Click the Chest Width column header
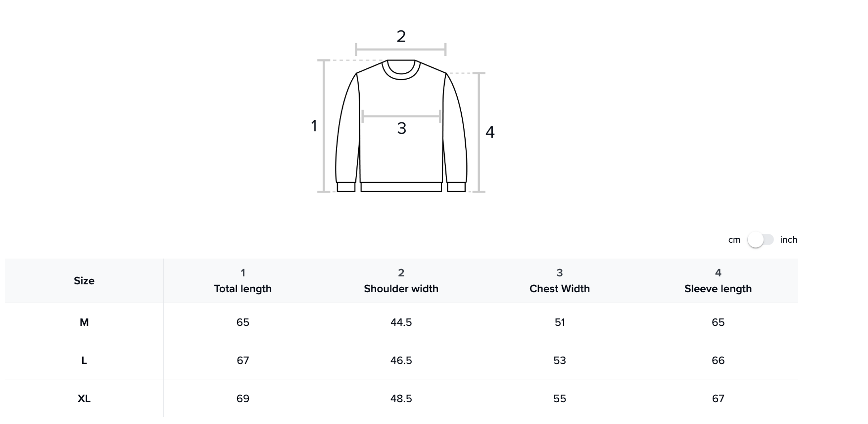 point(559,288)
